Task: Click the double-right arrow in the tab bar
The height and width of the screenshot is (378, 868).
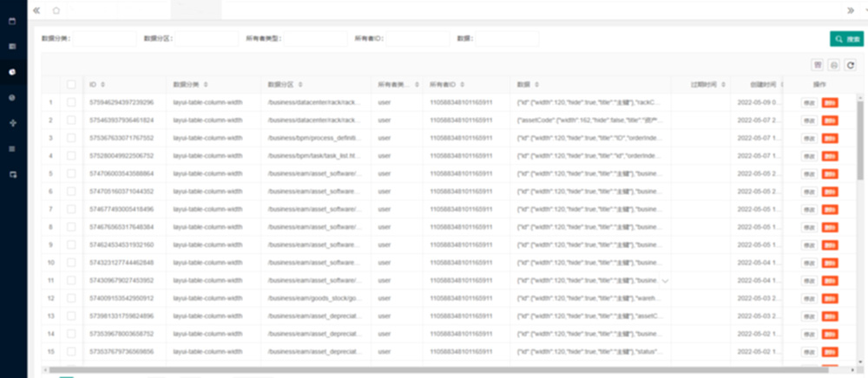Action: tap(851, 10)
